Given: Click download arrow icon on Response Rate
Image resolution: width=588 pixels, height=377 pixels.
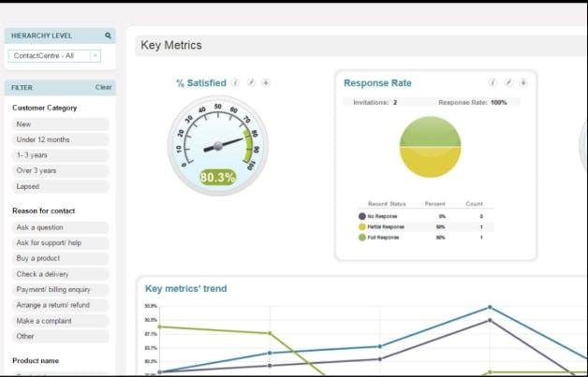Looking at the screenshot, I should tap(523, 82).
